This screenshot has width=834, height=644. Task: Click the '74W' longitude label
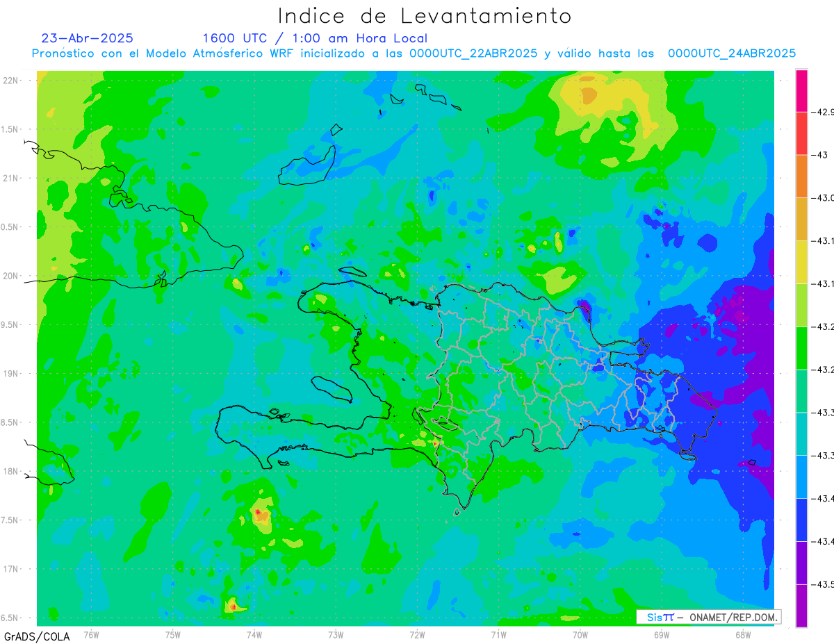[x=254, y=634]
